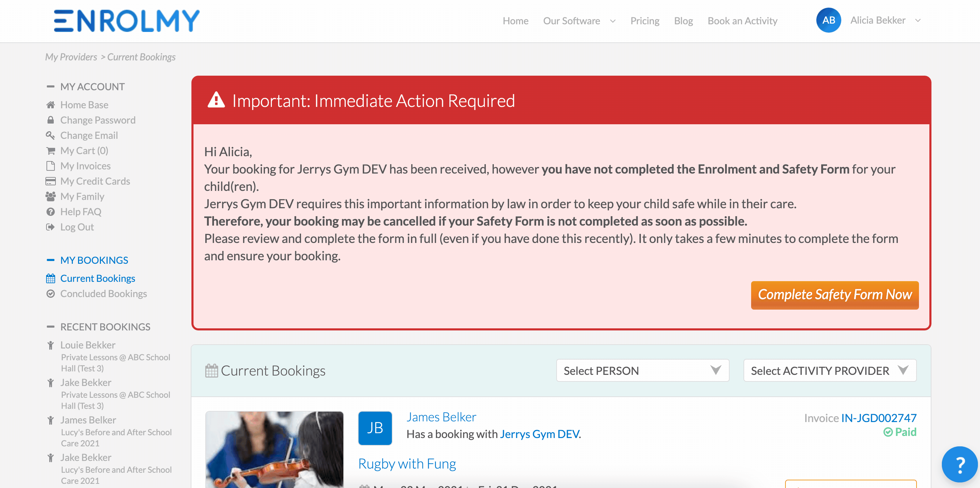
Task: Click the My Family people icon
Action: click(x=50, y=196)
